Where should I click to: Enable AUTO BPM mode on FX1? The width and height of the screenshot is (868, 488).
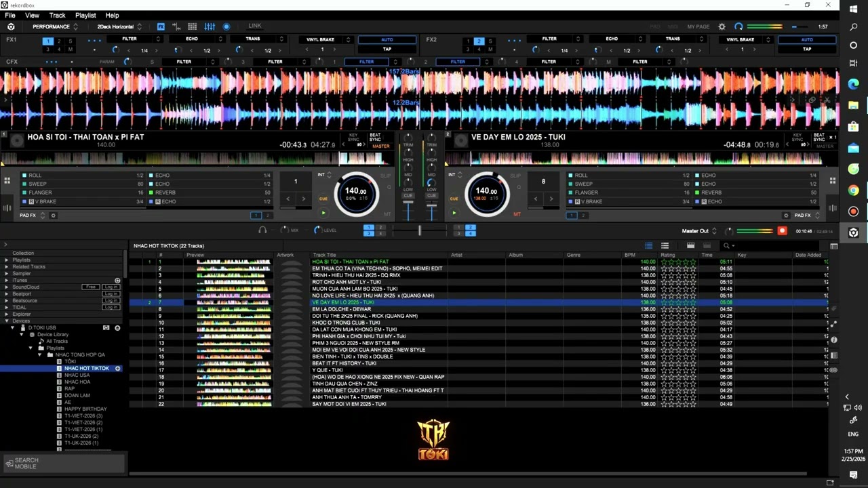pos(387,39)
